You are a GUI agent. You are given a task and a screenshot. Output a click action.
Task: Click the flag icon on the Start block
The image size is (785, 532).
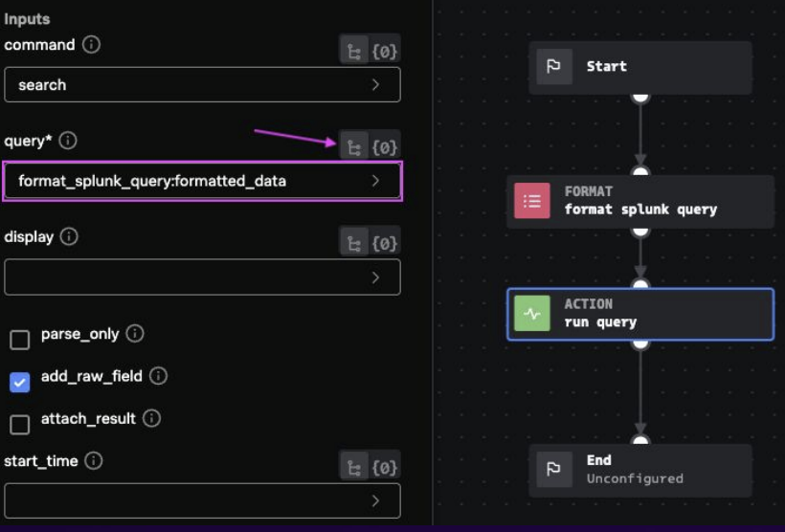coord(554,67)
